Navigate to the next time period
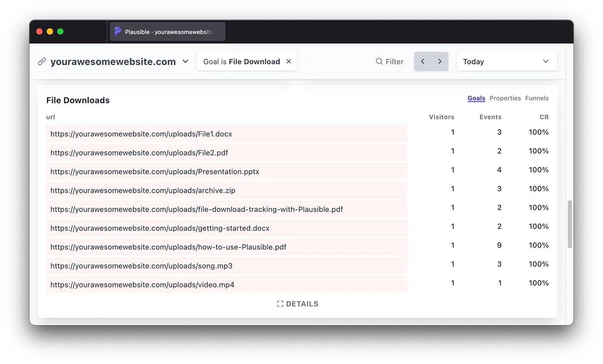This screenshot has width=603, height=364. coord(439,61)
